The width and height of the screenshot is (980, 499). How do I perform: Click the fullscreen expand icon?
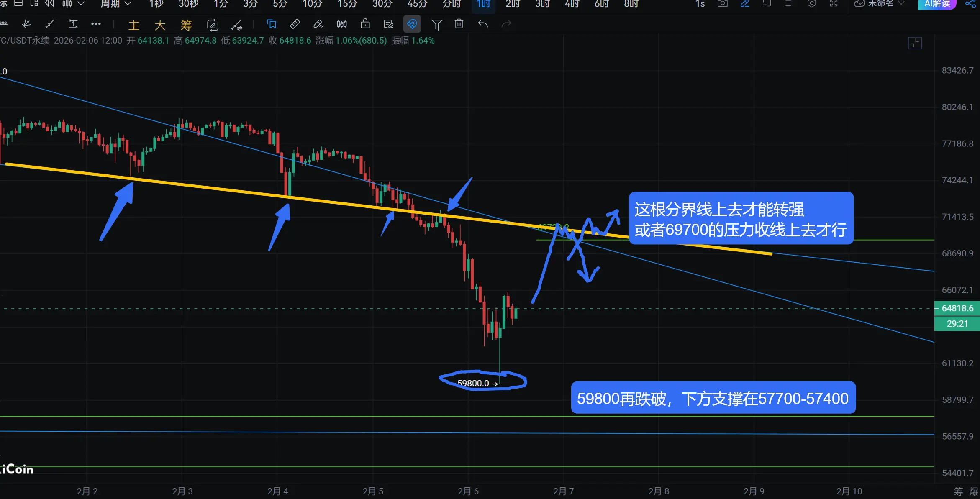click(834, 4)
